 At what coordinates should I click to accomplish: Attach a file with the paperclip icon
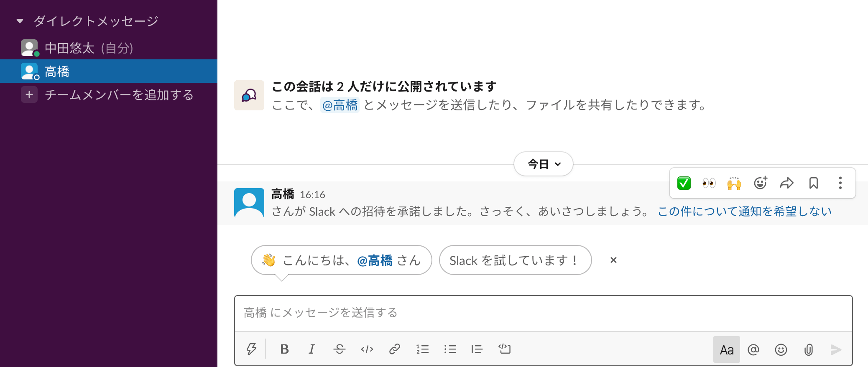pos(808,349)
